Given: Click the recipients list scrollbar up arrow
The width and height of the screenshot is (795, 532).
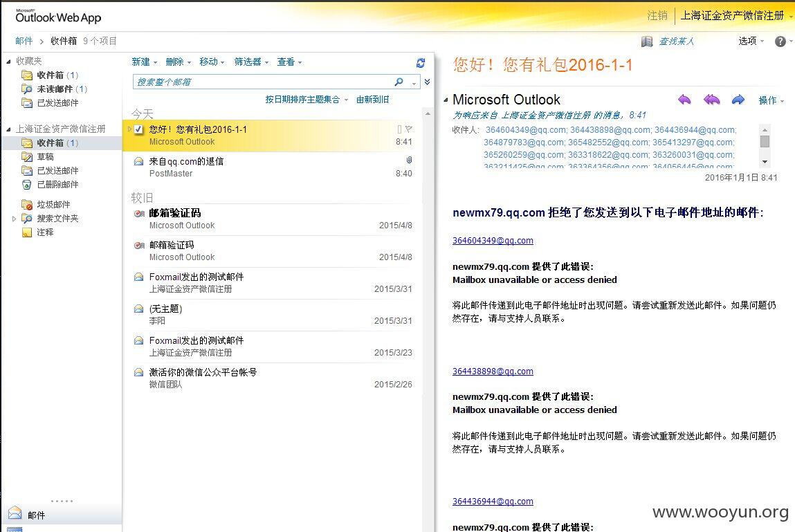Looking at the screenshot, I should tap(765, 130).
